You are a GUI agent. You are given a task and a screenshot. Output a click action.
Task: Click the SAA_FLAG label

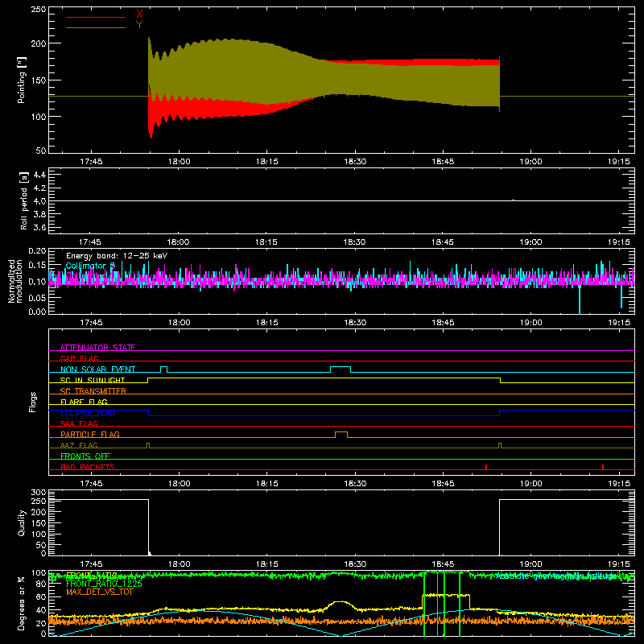(79, 423)
